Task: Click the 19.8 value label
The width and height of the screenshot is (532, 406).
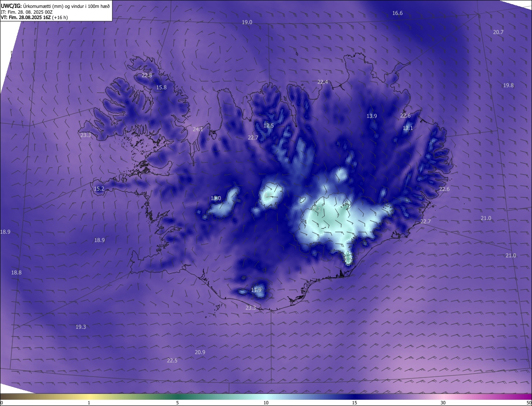Action: pyautogui.click(x=508, y=86)
